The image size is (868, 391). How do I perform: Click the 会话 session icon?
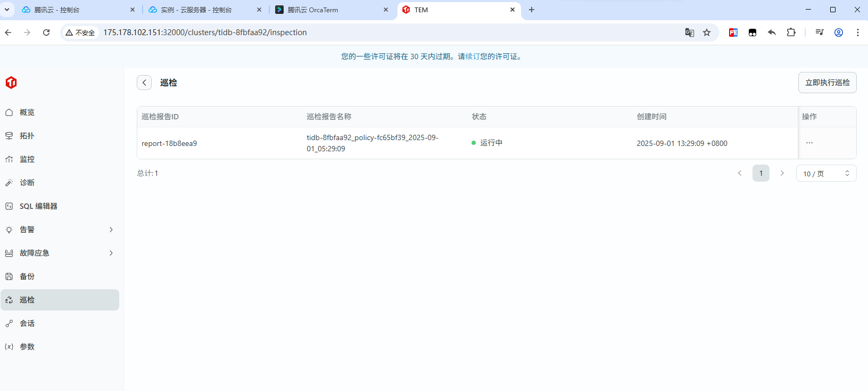9,323
